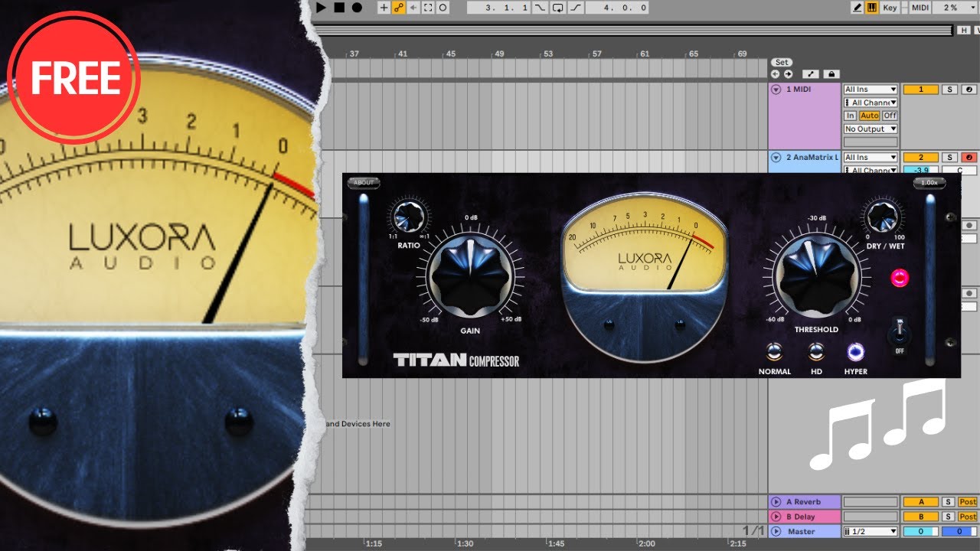Unfold the A Reverb return track
The height and width of the screenshot is (551, 980).
776,502
